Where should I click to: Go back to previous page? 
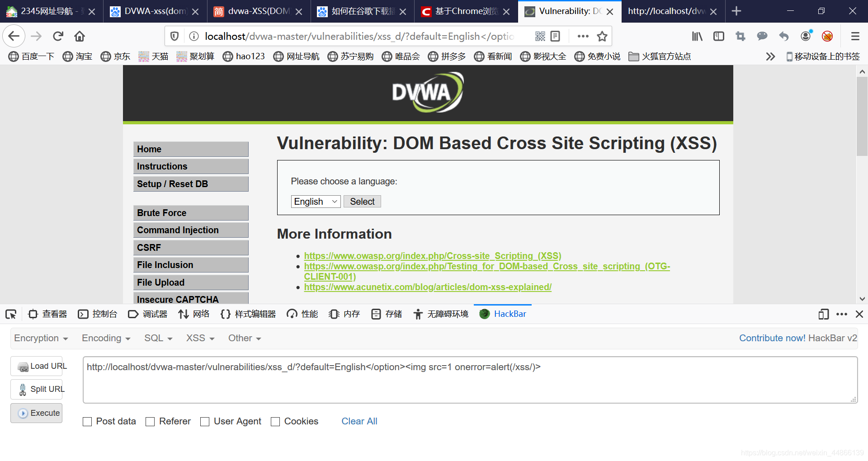click(x=14, y=36)
